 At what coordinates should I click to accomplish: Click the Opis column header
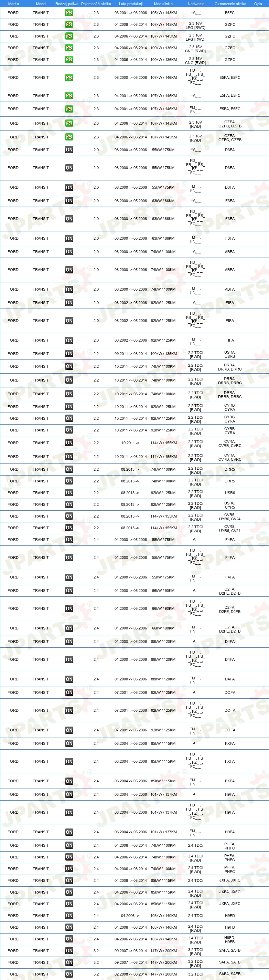point(258,4)
